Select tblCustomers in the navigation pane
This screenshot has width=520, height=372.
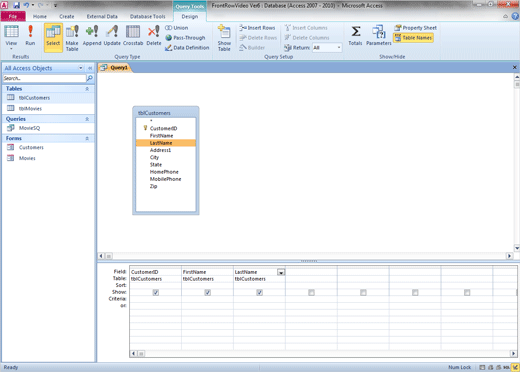[49, 98]
